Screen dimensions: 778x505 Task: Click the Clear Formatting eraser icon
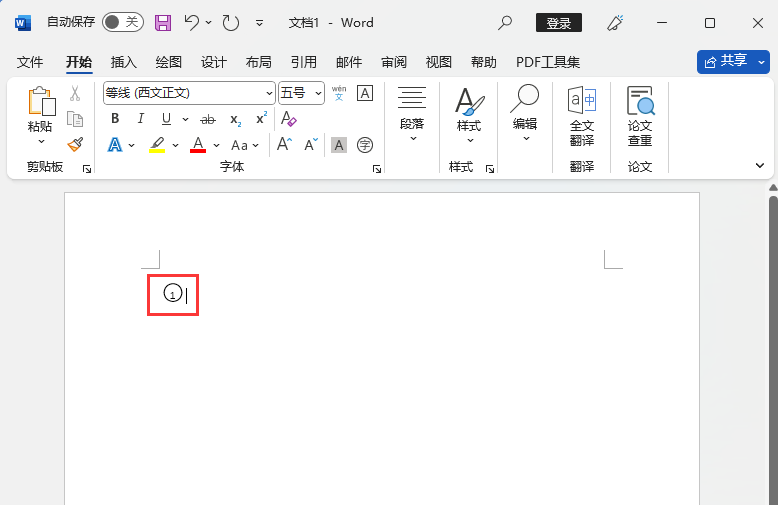coord(288,119)
